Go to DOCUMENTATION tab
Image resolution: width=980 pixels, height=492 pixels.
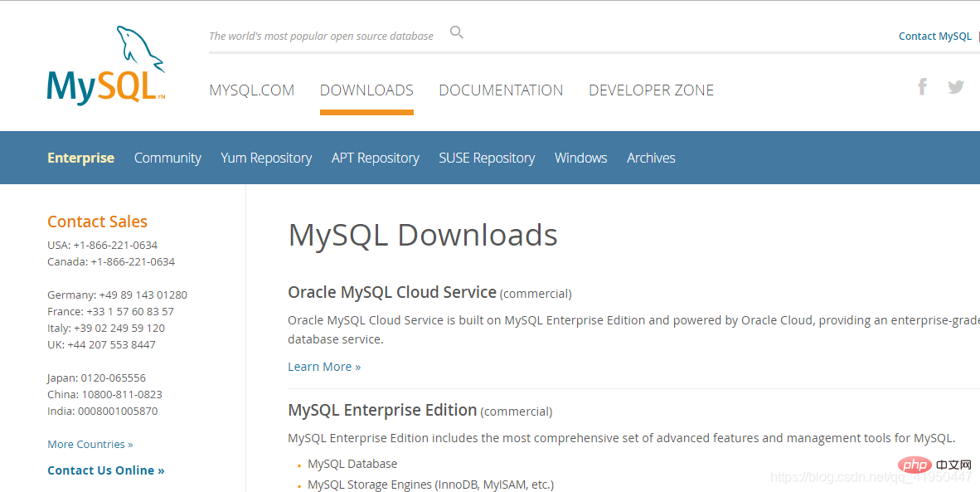point(501,90)
